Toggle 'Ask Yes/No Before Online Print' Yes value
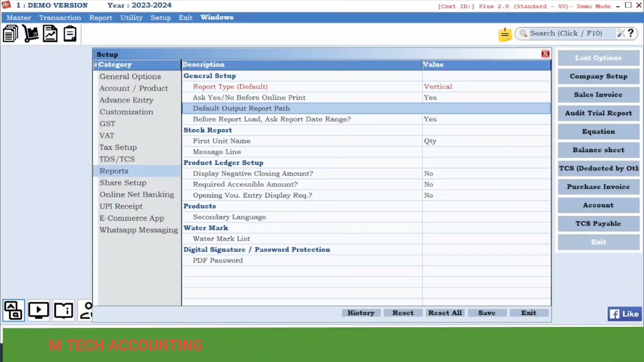The image size is (644, 362). [x=430, y=98]
